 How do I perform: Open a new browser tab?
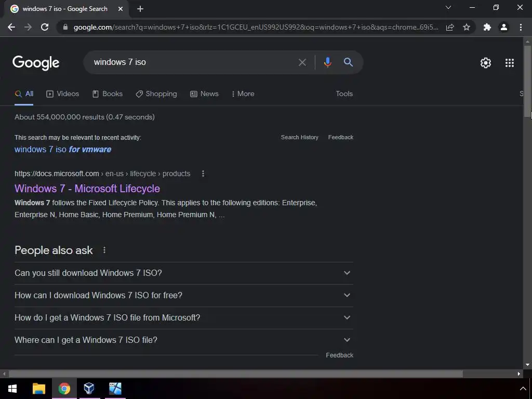(140, 9)
